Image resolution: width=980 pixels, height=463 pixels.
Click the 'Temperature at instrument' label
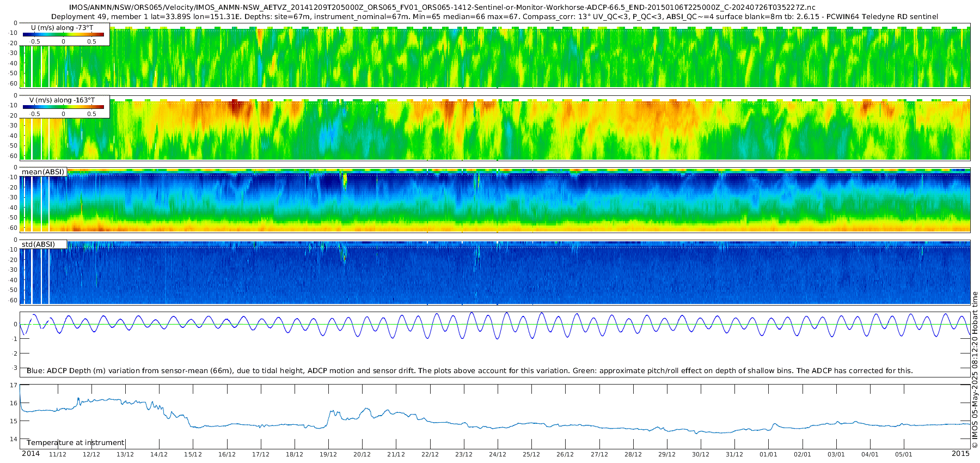click(76, 442)
